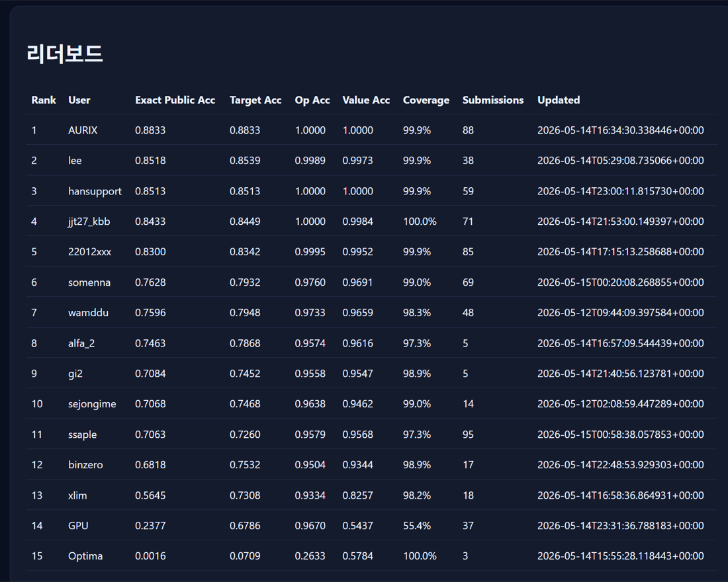The width and height of the screenshot is (728, 582).
Task: Click lee's updated timestamp 2026-05-14T05:29:08
Action: [x=621, y=161]
